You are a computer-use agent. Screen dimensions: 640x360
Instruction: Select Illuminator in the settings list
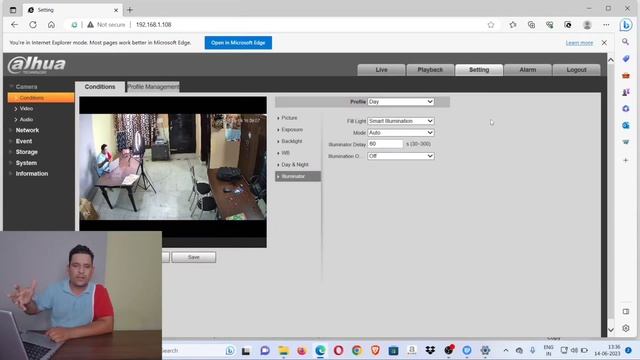click(298, 176)
